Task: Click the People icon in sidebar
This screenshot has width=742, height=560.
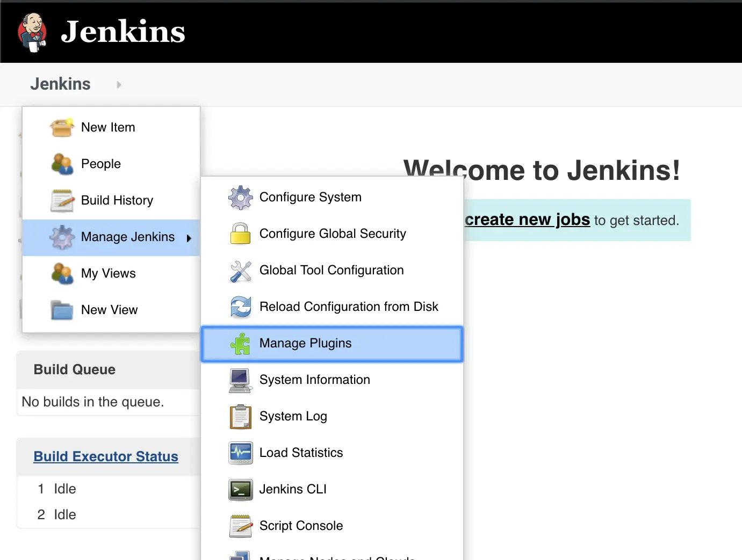Action: pyautogui.click(x=62, y=164)
